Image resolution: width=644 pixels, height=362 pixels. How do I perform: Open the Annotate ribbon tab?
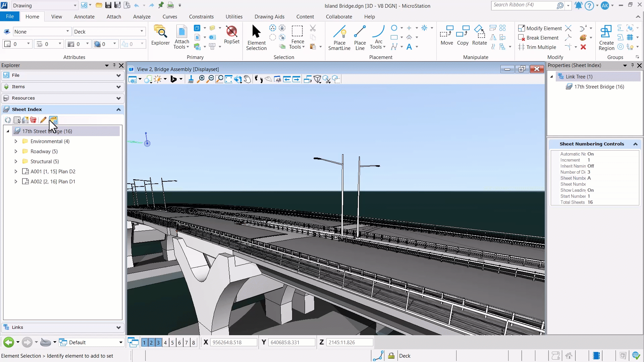pyautogui.click(x=84, y=16)
